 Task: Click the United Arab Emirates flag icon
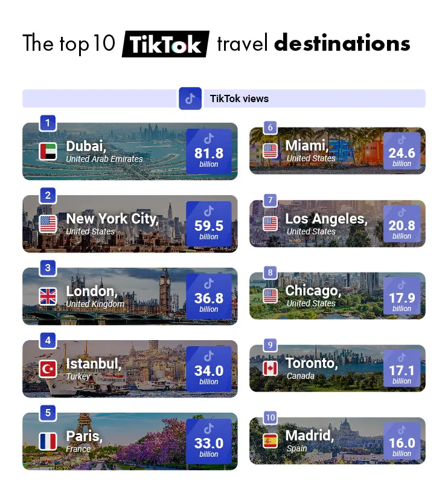pos(48,152)
